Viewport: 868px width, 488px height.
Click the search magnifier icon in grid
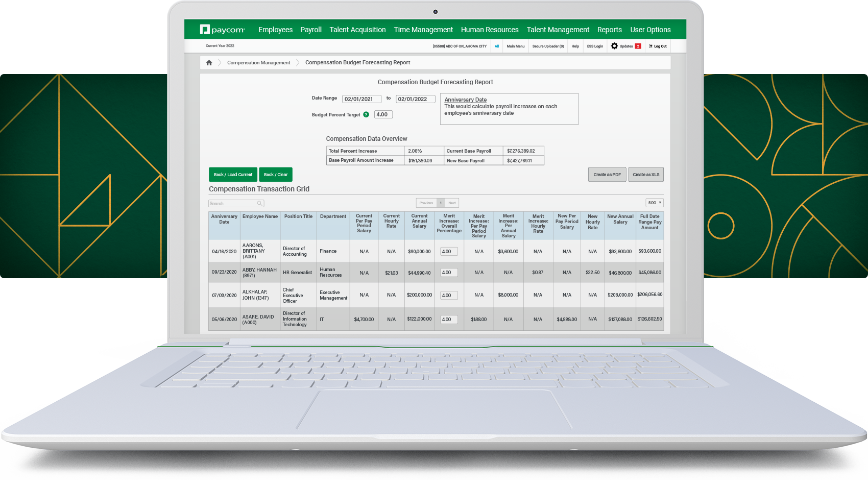[259, 204]
